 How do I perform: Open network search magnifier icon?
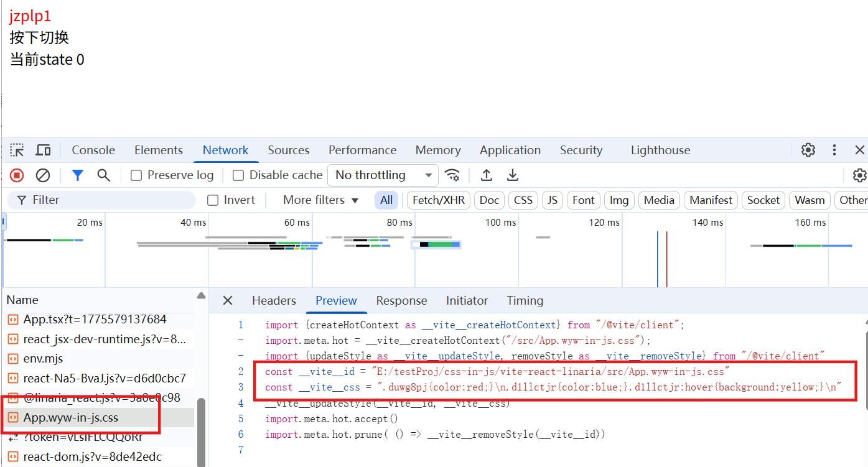[104, 175]
